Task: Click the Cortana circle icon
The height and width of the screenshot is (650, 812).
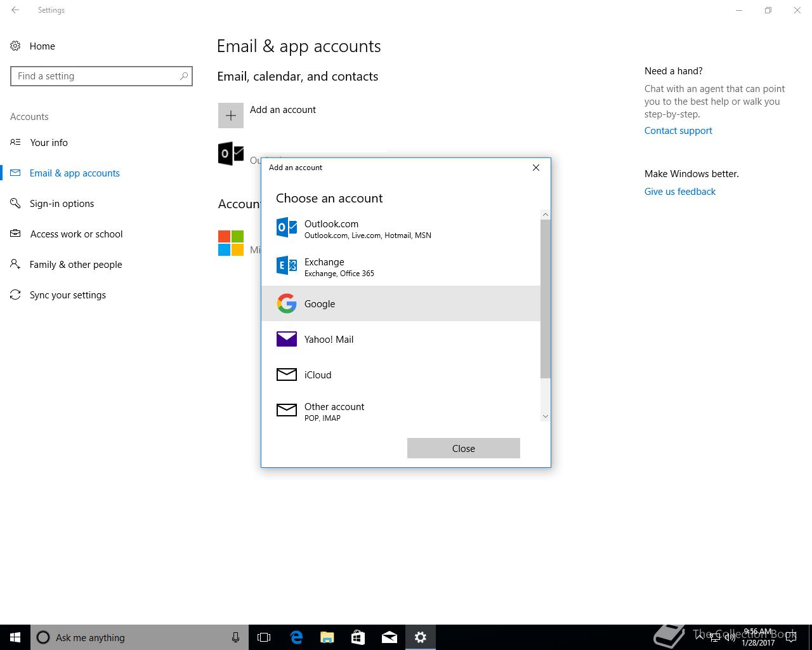Action: pyautogui.click(x=43, y=637)
